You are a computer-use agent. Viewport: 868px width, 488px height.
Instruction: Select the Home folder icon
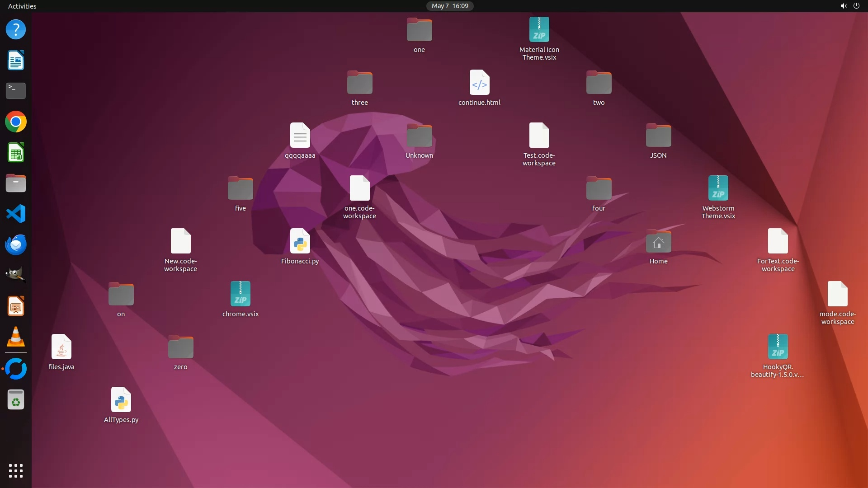tap(658, 242)
